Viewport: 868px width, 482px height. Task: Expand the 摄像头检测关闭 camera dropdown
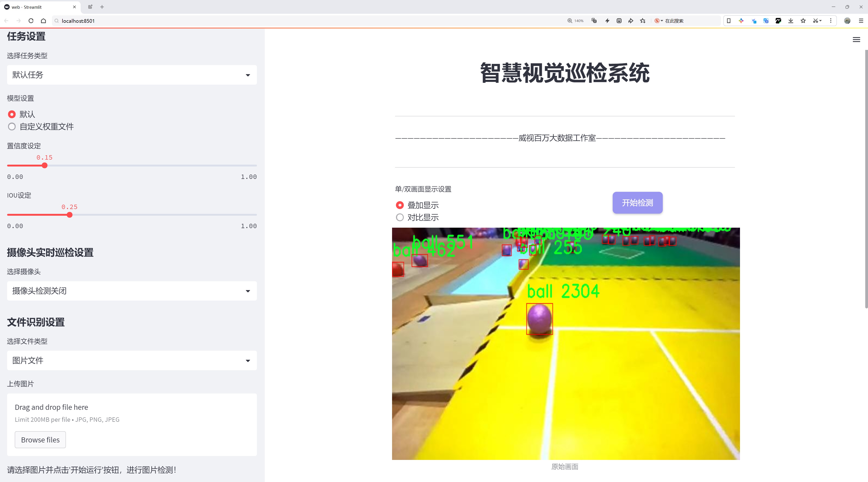coord(132,291)
